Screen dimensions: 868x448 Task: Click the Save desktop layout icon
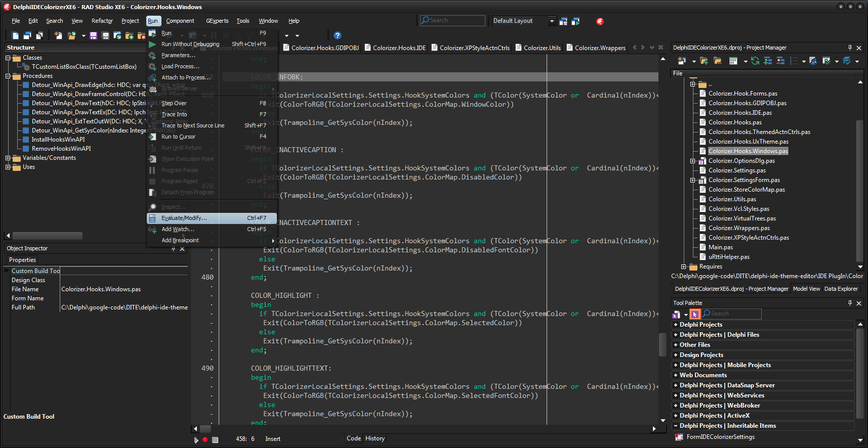point(563,21)
